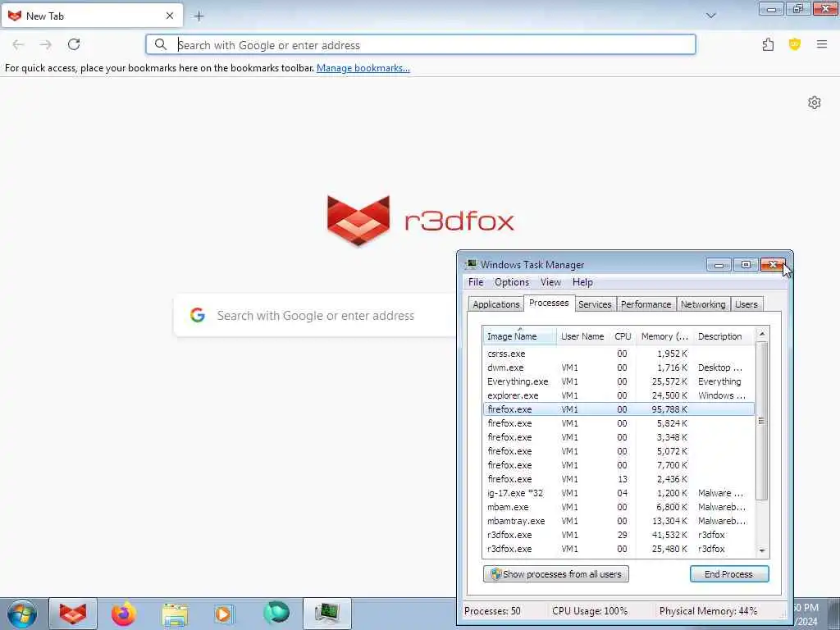Click the teal round taskbar icon
Screen dimensions: 840x630
pyautogui.click(x=276, y=614)
